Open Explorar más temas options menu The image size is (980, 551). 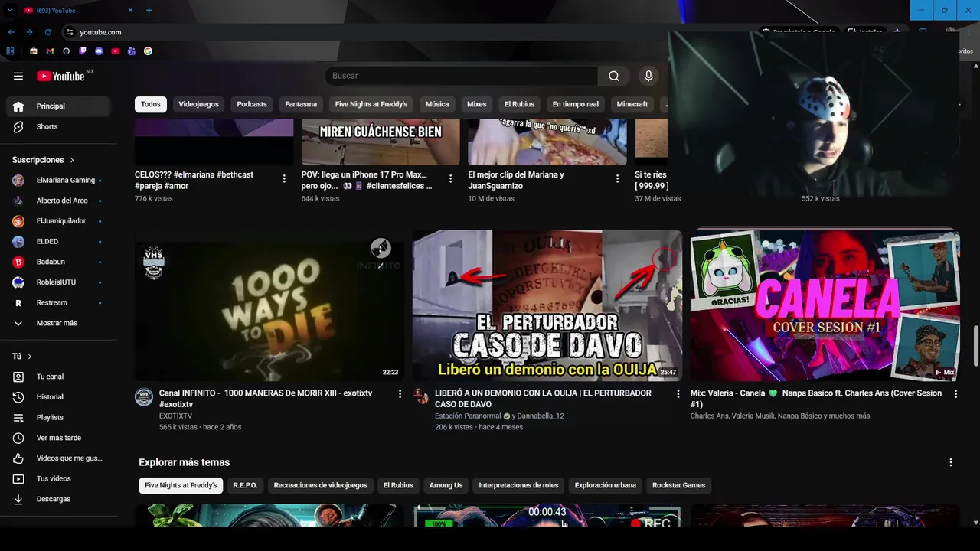point(951,462)
